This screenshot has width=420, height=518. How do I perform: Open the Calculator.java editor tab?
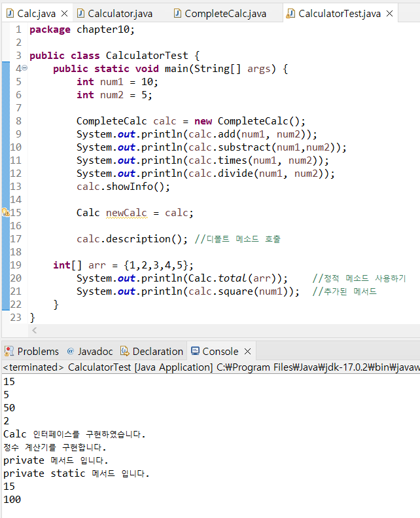pyautogui.click(x=120, y=14)
